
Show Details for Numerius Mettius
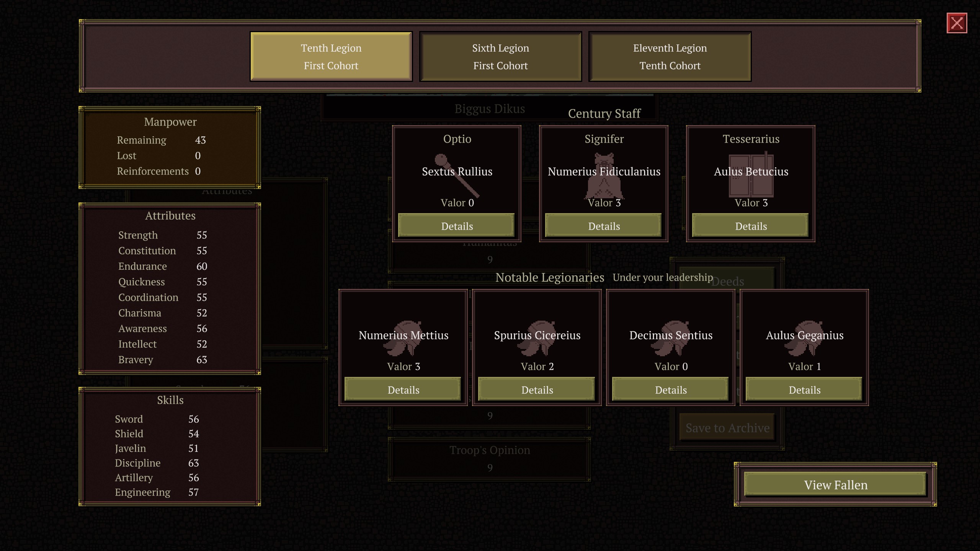(x=403, y=390)
